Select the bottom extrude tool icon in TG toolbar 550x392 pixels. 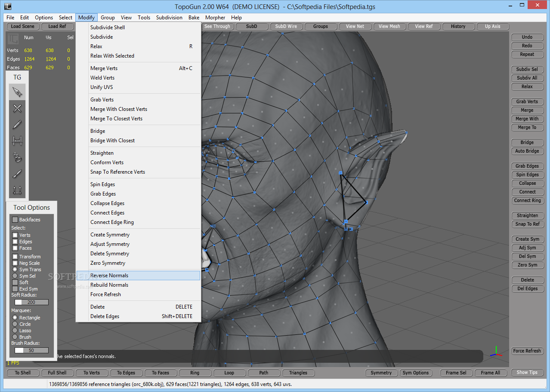tap(17, 190)
